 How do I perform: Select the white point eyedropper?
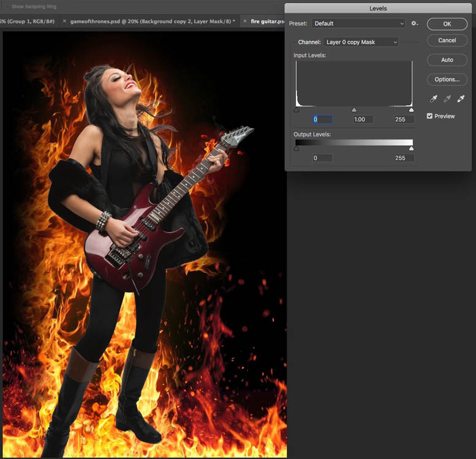[461, 99]
